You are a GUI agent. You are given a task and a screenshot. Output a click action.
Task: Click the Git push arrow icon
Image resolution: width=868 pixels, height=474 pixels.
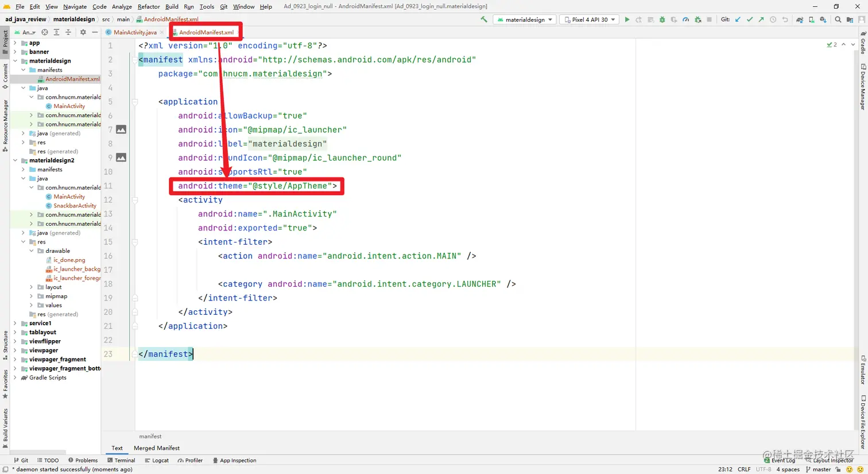coord(761,20)
